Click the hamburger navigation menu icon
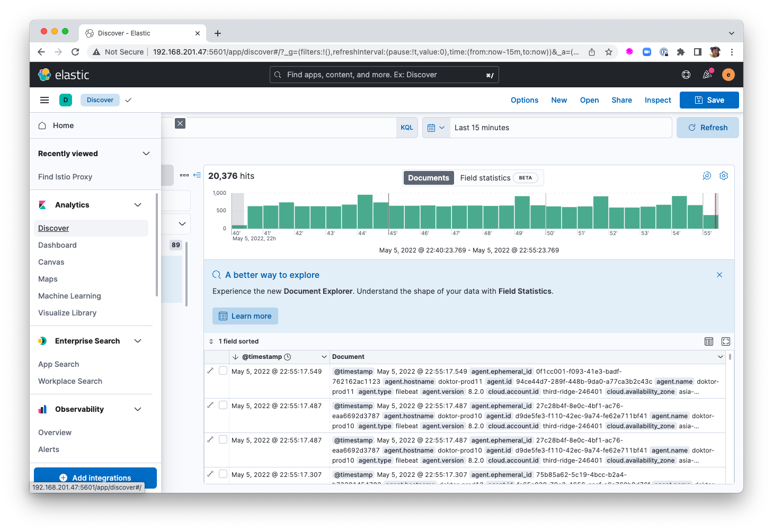Image resolution: width=773 pixels, height=532 pixels. click(x=45, y=100)
